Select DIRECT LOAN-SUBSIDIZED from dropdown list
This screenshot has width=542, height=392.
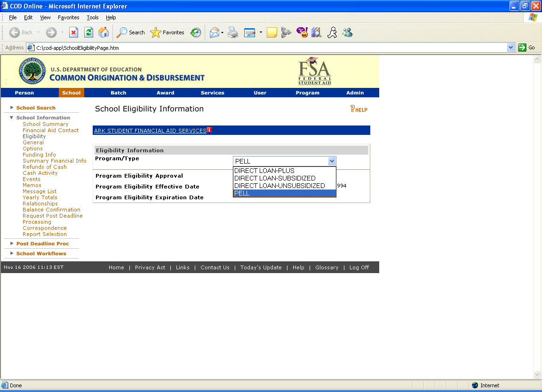coord(275,178)
